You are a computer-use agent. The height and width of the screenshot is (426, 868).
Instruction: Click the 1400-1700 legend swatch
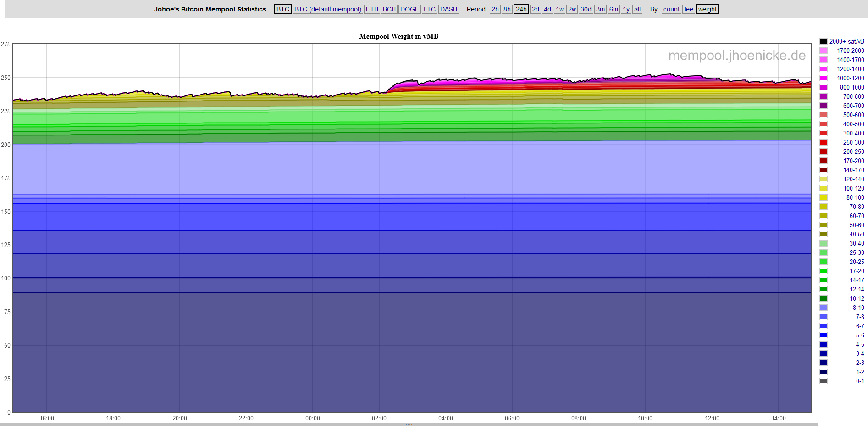pos(824,60)
